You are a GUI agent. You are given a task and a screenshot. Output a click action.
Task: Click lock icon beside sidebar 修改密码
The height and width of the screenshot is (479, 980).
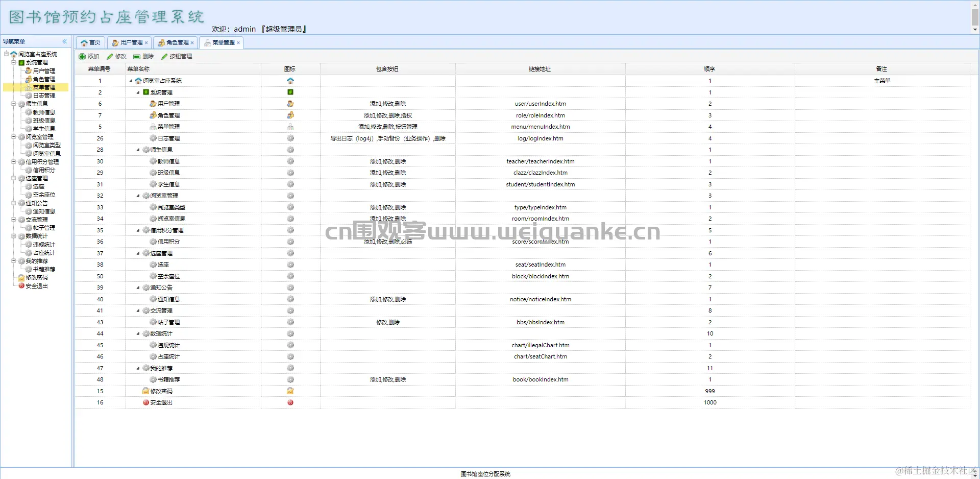21,278
